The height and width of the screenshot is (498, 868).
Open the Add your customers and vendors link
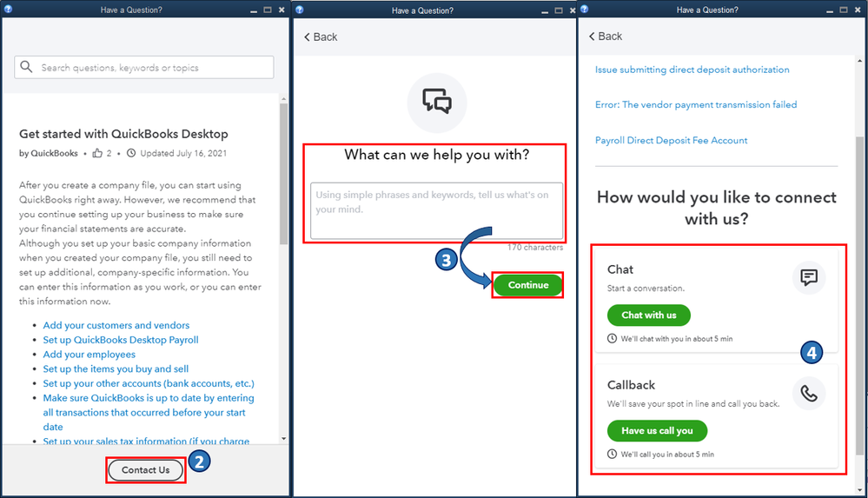click(x=116, y=325)
